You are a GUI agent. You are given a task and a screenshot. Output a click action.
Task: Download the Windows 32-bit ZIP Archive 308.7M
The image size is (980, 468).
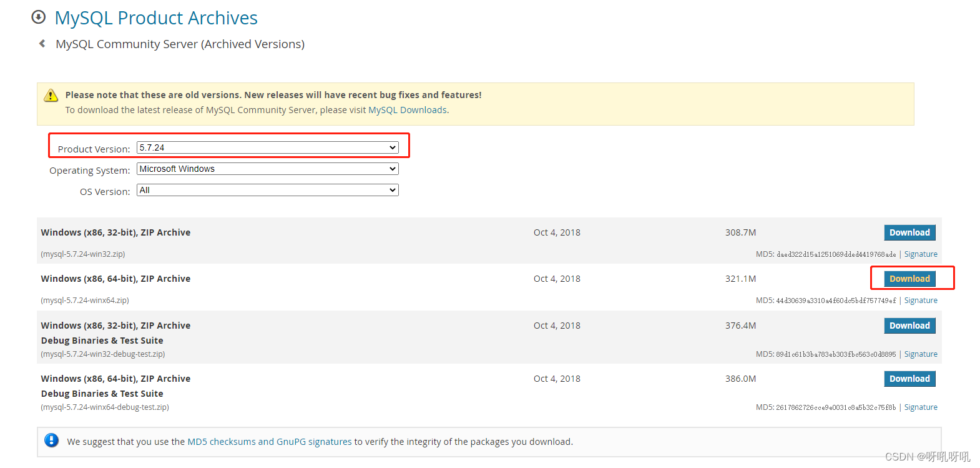pyautogui.click(x=909, y=232)
